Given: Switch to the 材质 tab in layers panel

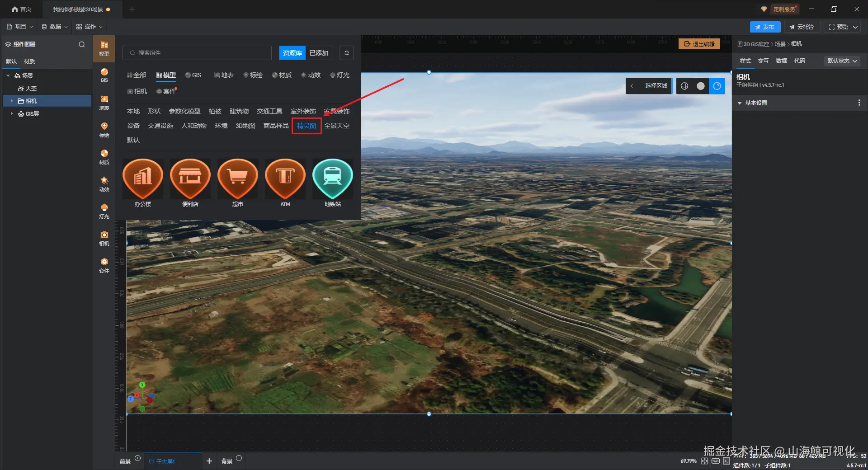Looking at the screenshot, I should tap(29, 61).
